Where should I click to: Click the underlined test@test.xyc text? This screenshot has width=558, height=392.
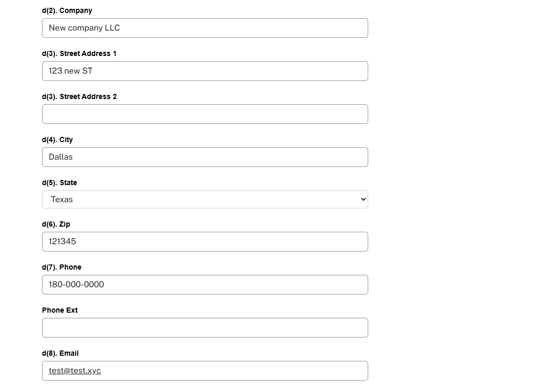click(75, 371)
